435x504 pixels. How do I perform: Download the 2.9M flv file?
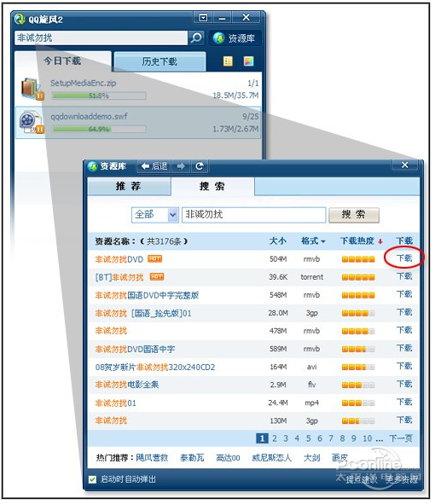click(x=404, y=384)
